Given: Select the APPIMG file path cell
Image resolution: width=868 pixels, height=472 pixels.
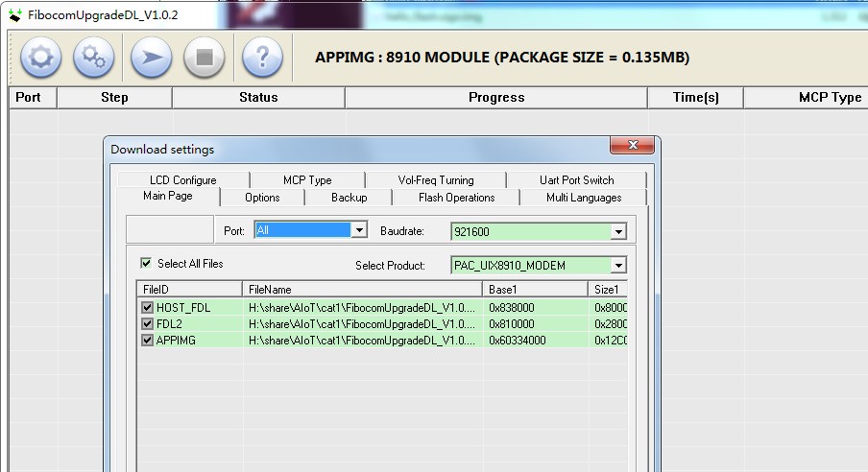Looking at the screenshot, I should [x=362, y=340].
